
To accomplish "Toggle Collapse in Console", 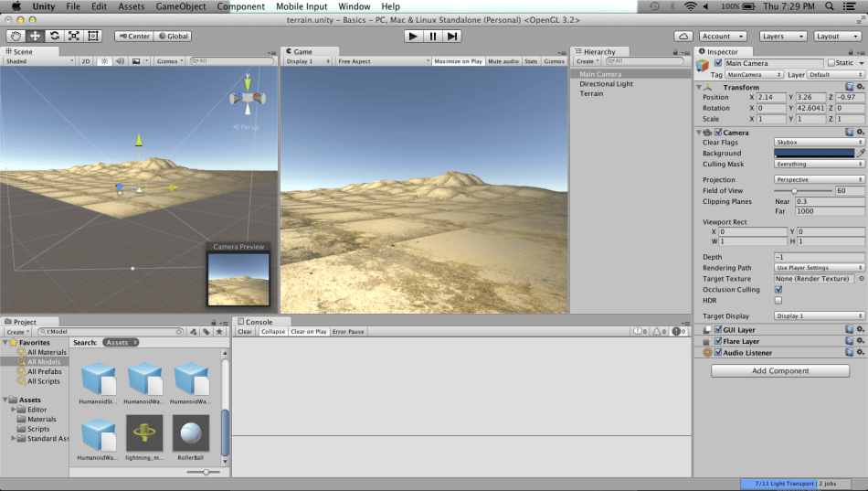I will pyautogui.click(x=273, y=331).
